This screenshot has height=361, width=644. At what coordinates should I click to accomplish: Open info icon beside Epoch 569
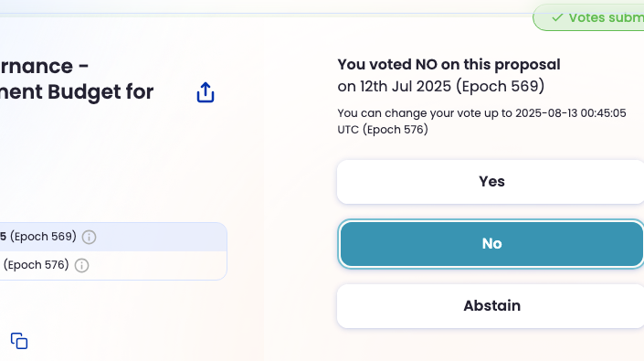click(90, 237)
